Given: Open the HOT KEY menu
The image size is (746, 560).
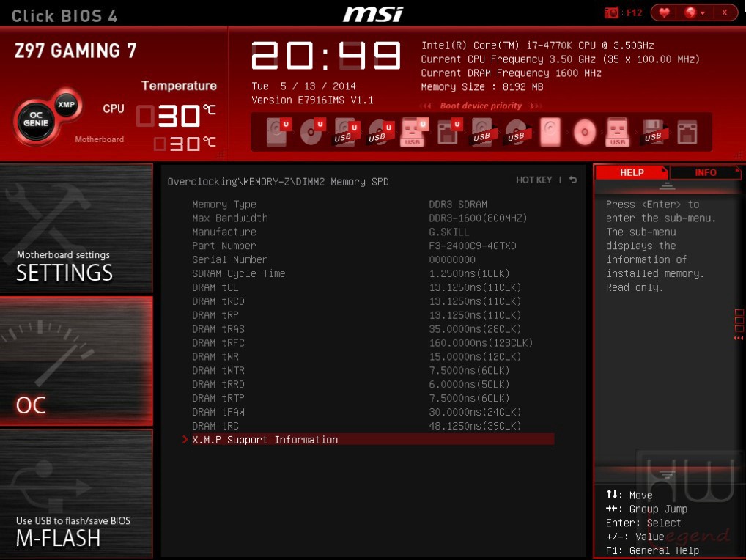Looking at the screenshot, I should coord(533,180).
